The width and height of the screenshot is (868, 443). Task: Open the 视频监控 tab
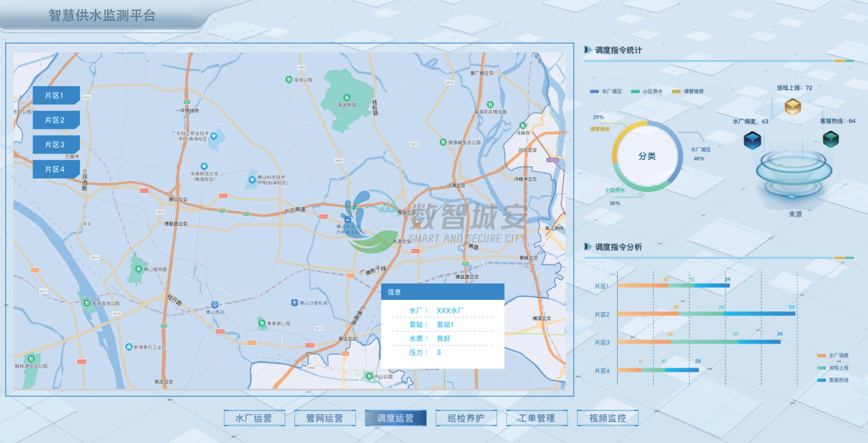click(x=608, y=418)
